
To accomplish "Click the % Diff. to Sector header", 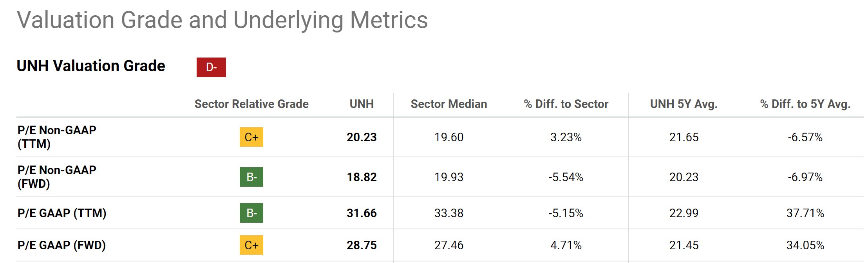I will tap(566, 104).
